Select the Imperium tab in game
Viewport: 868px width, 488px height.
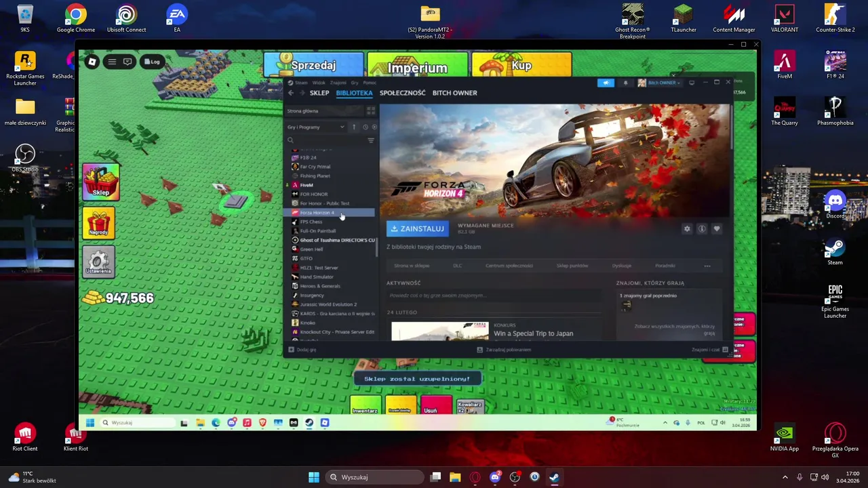[x=417, y=66]
